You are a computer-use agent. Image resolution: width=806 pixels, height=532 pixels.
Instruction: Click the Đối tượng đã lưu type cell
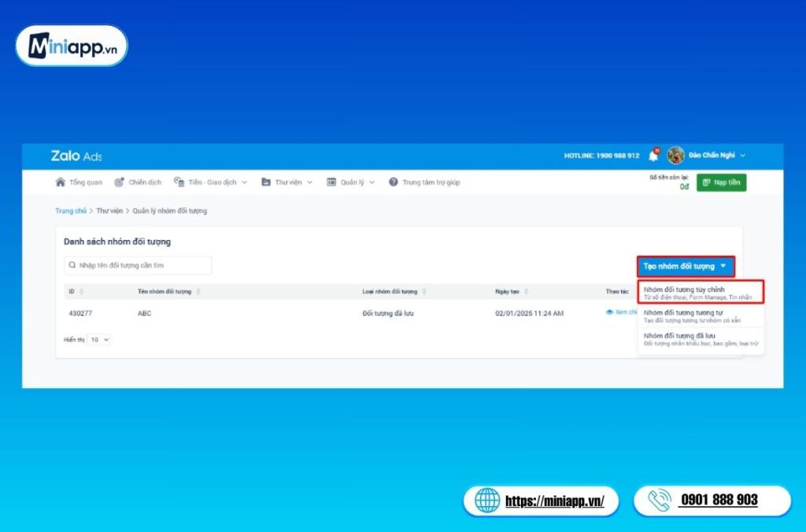pyautogui.click(x=387, y=313)
